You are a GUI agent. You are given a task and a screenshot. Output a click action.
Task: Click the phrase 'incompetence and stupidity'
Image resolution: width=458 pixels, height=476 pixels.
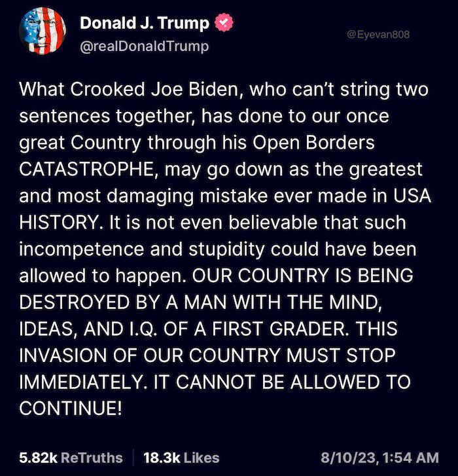coord(141,249)
